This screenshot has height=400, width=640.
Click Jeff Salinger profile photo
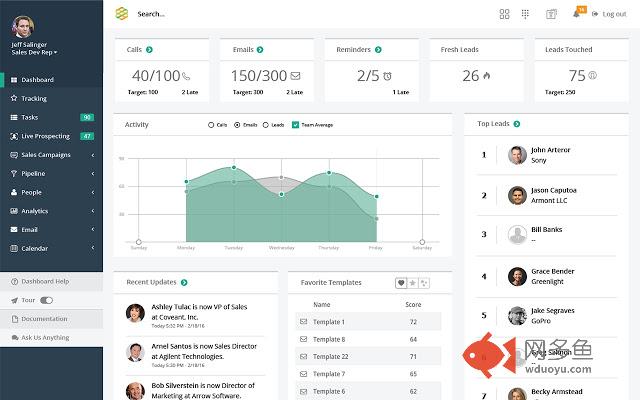[x=23, y=27]
